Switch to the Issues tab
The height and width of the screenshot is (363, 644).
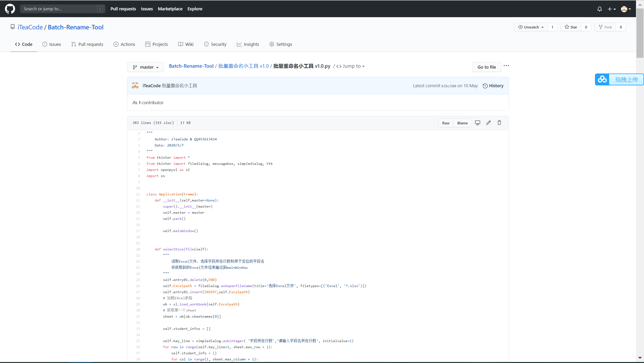[x=52, y=44]
